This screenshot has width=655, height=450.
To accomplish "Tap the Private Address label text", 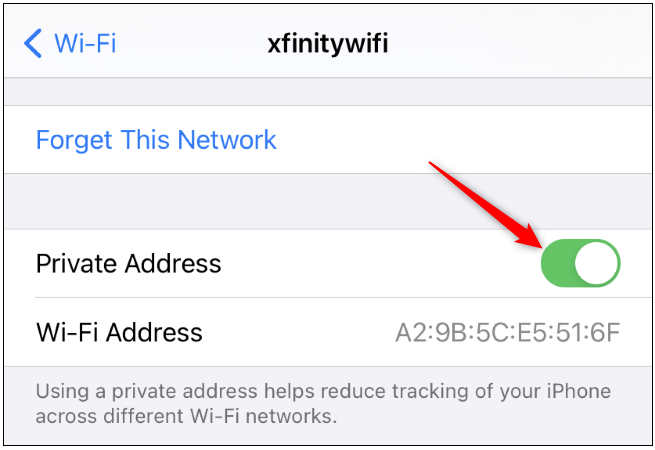I will coord(129,264).
